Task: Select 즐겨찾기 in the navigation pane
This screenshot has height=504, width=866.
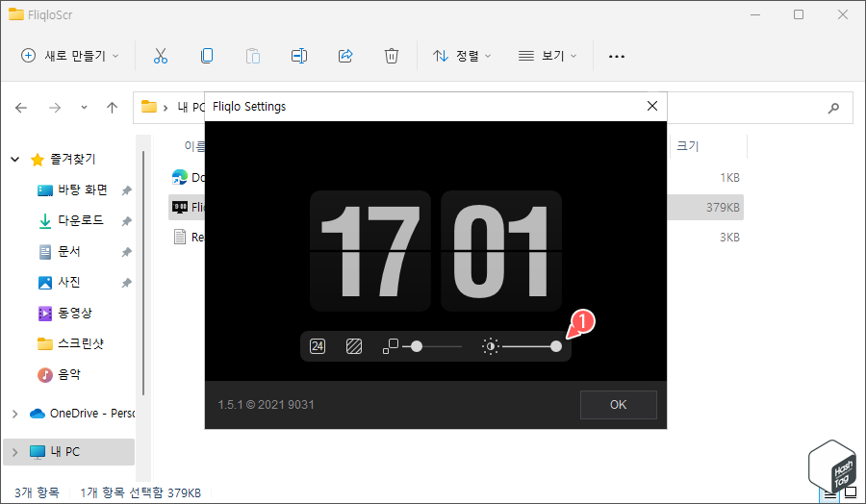Action: (73, 160)
